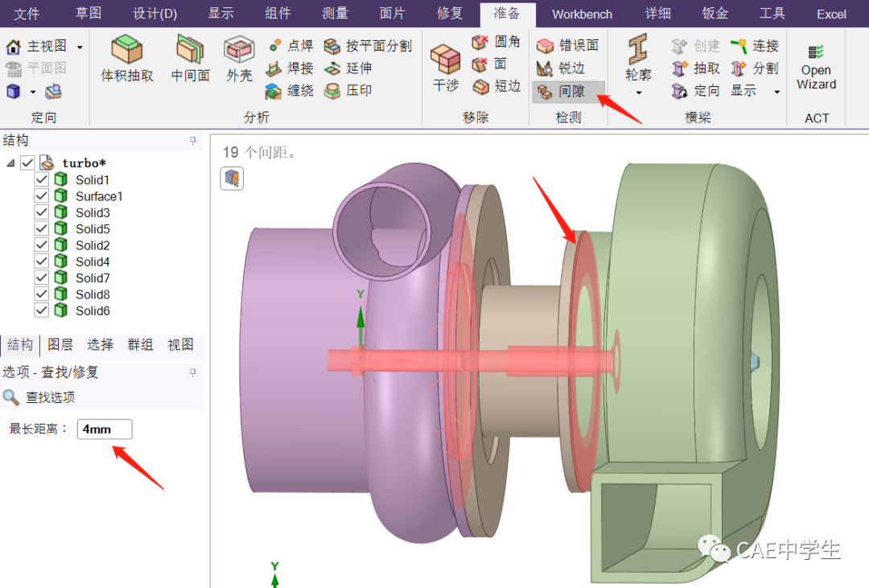The width and height of the screenshot is (869, 588).
Task: Collapse the turbo* tree node
Action: [10, 163]
